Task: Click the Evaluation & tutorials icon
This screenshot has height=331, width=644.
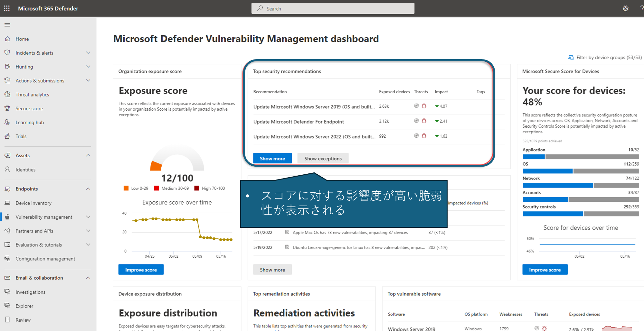Action: [7, 244]
